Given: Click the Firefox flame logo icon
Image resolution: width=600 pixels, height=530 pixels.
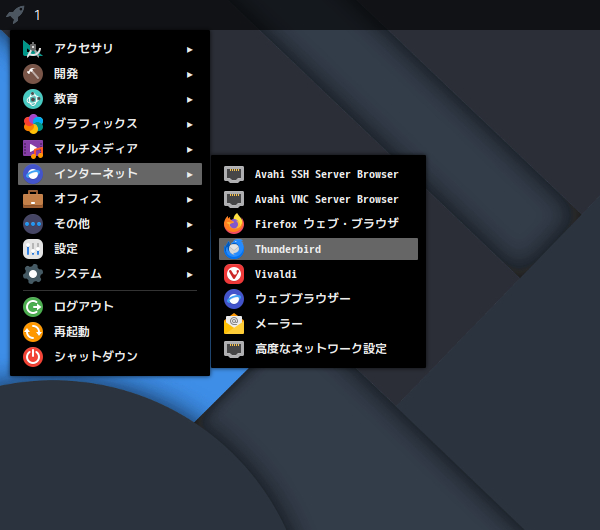Looking at the screenshot, I should 234,224.
